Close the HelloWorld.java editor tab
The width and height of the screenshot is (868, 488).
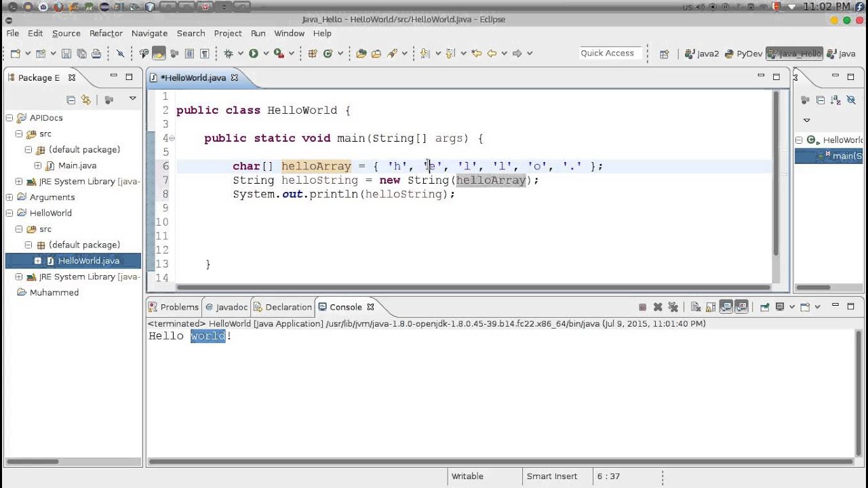coord(235,77)
